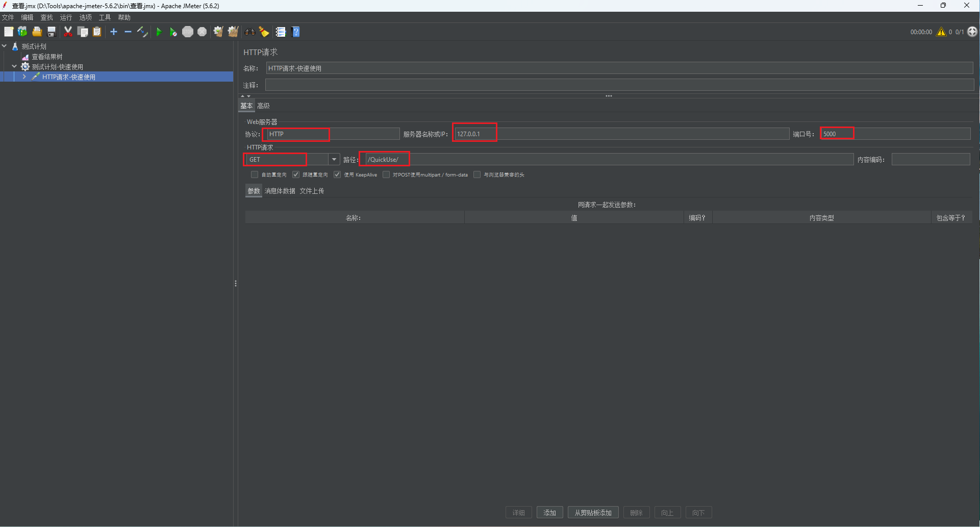Click the 注释 comment field
Viewport: 980px width, 527px height.
pos(619,85)
